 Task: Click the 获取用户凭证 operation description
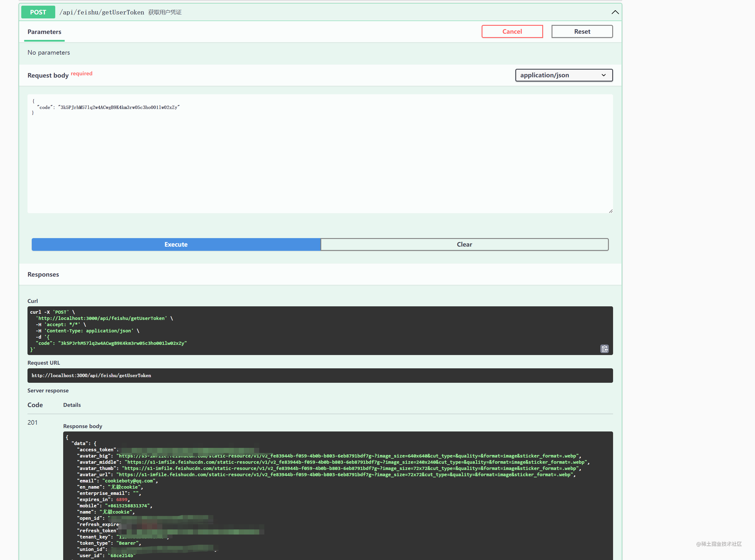(165, 12)
